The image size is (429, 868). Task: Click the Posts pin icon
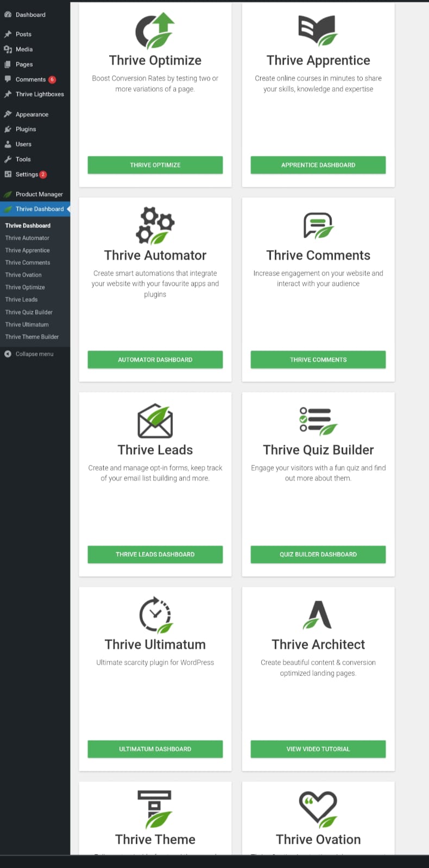tap(8, 34)
